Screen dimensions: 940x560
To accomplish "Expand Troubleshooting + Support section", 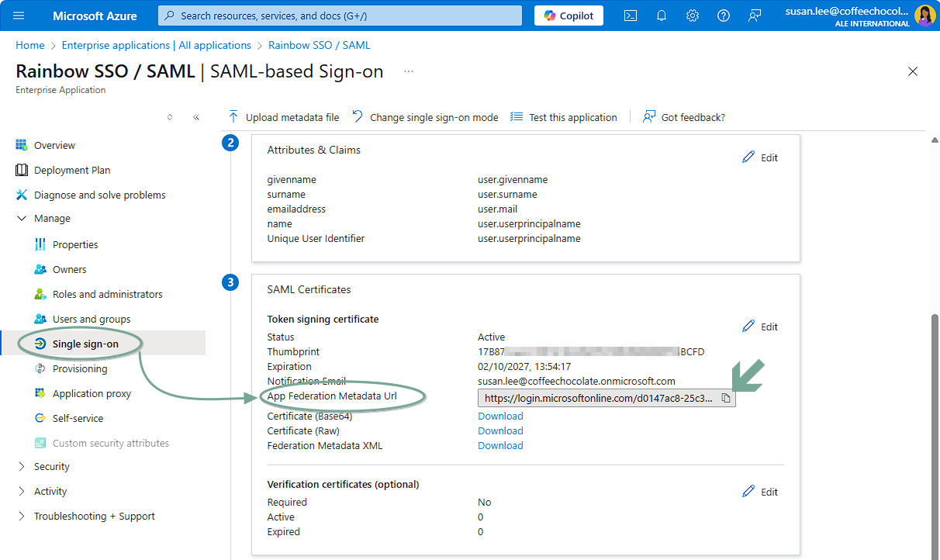I will click(22, 517).
